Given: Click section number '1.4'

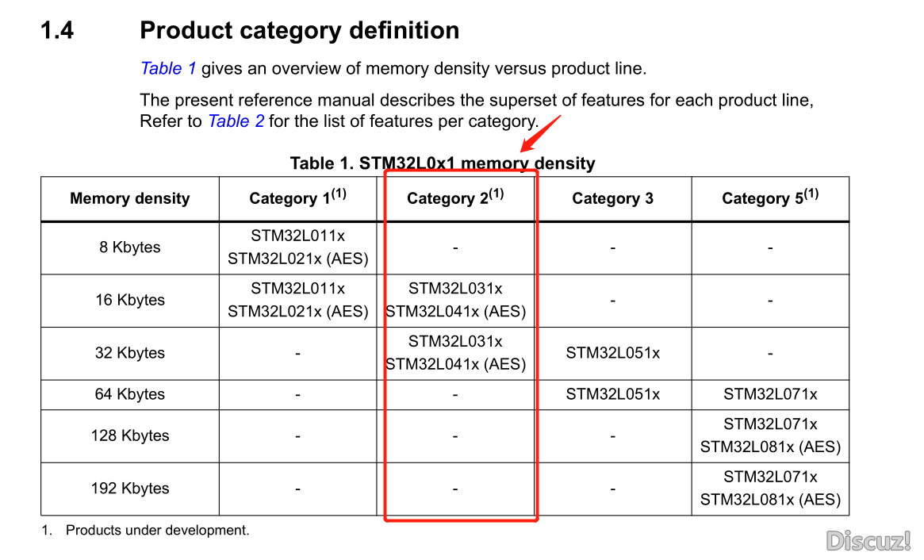Looking at the screenshot, I should [x=57, y=31].
